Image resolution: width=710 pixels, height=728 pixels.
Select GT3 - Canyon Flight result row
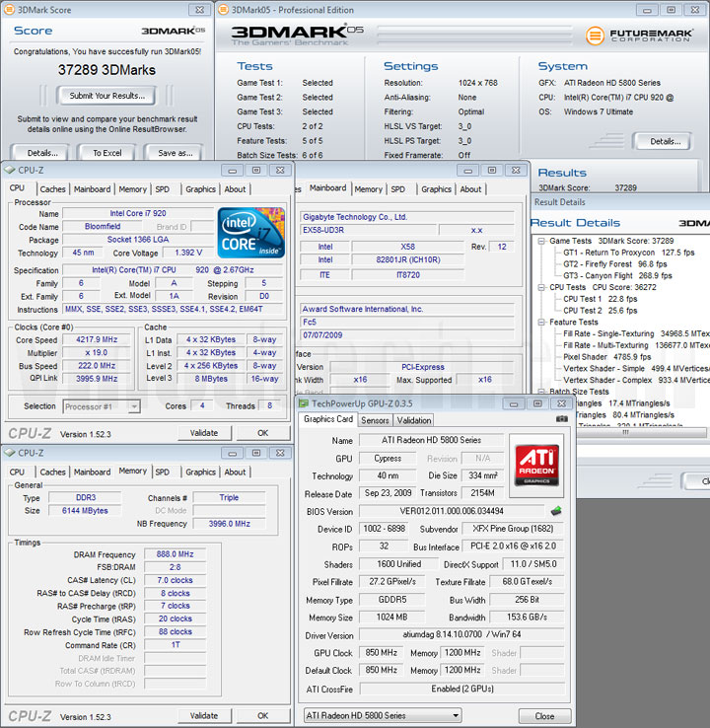[x=617, y=276]
